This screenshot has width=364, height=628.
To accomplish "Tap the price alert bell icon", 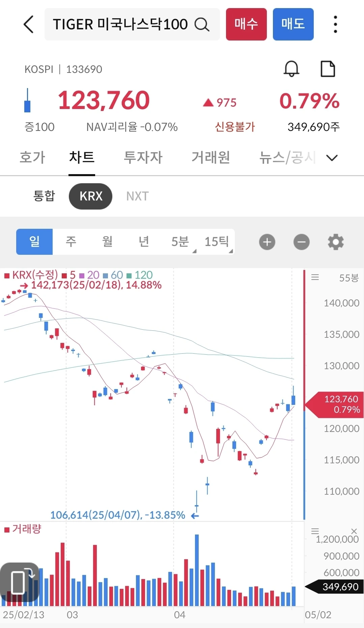I will (291, 69).
